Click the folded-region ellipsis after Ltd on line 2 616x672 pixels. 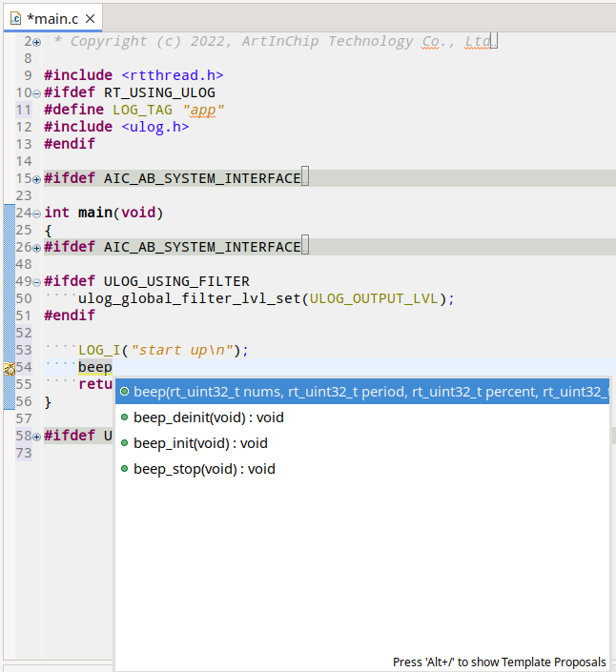click(x=494, y=41)
